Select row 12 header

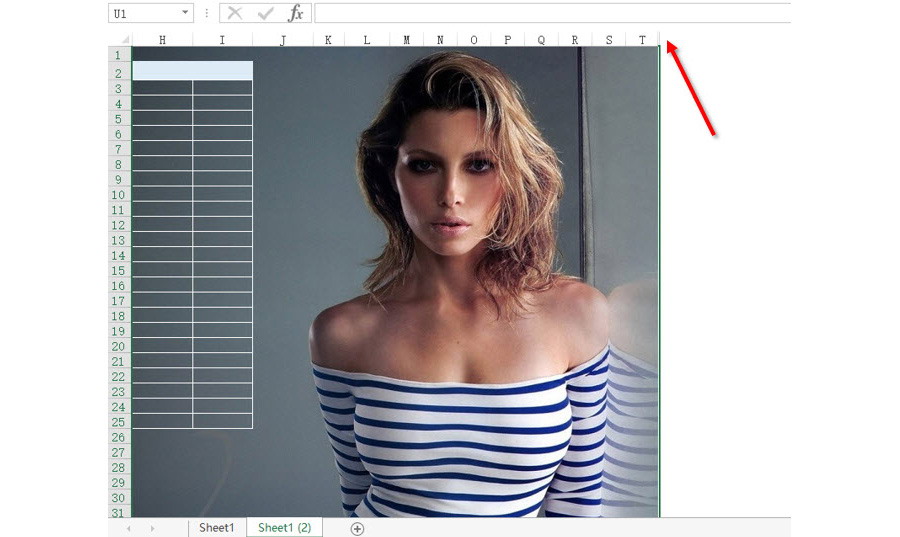point(119,225)
